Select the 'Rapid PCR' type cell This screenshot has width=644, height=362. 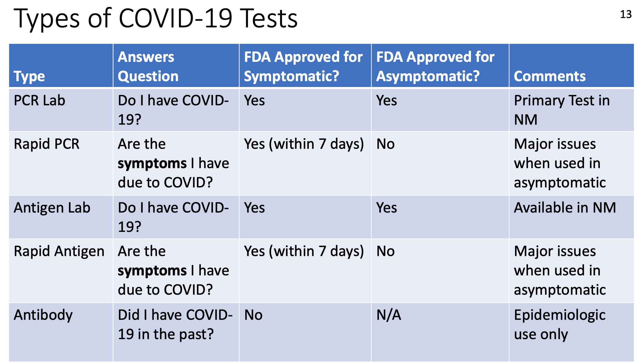[61, 163]
